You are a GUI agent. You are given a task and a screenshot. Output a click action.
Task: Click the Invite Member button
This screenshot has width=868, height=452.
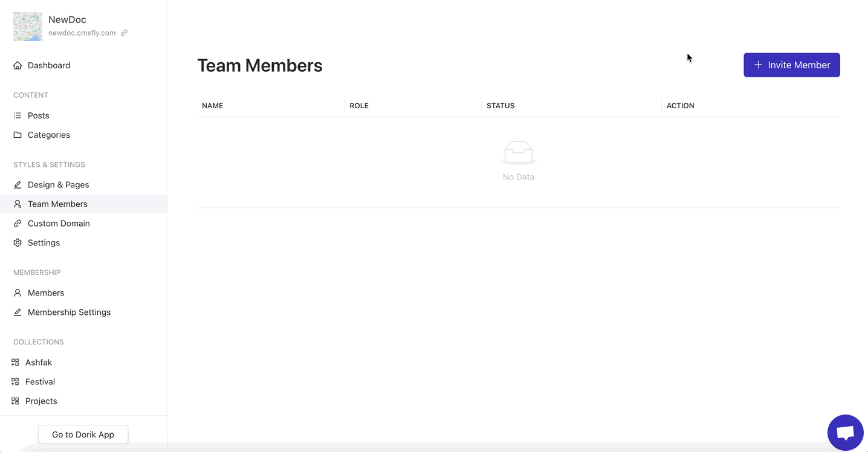(x=792, y=65)
